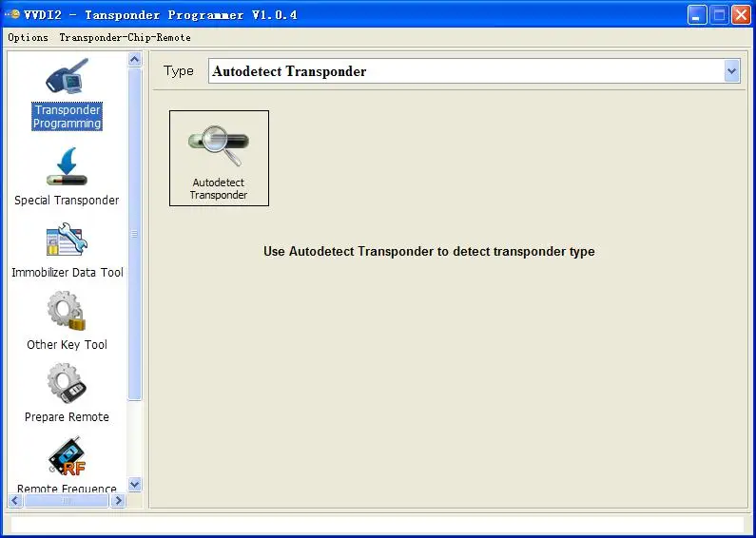This screenshot has width=756, height=538.
Task: Open the Options menu
Action: 28,37
